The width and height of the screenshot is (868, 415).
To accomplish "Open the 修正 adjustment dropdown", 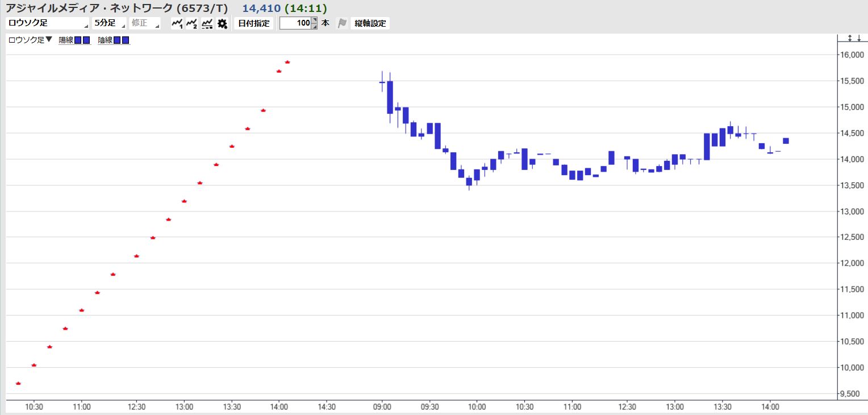I will (x=145, y=23).
